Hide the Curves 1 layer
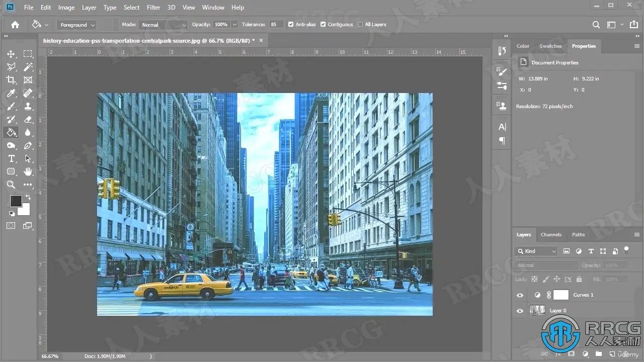 [520, 295]
